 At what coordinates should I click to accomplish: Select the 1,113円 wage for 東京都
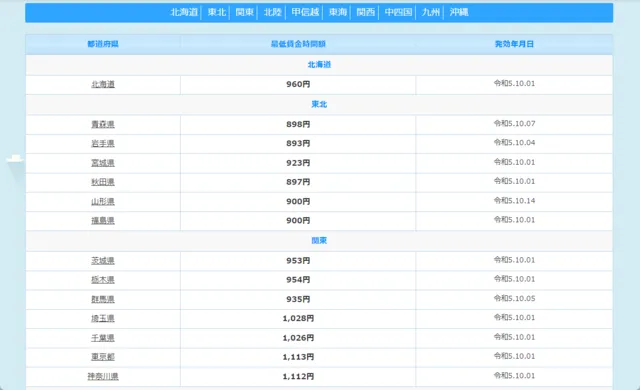298,357
